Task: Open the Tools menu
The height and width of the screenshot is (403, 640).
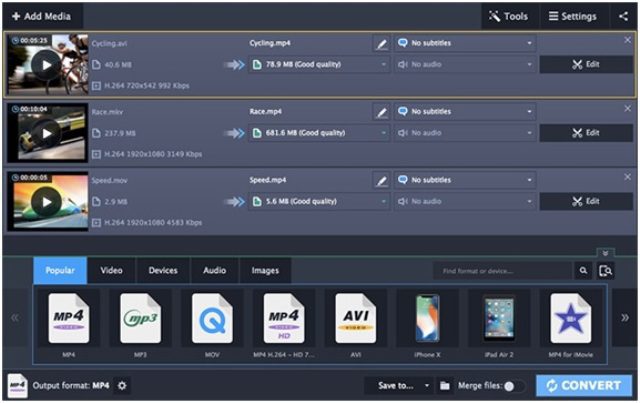Action: point(509,16)
